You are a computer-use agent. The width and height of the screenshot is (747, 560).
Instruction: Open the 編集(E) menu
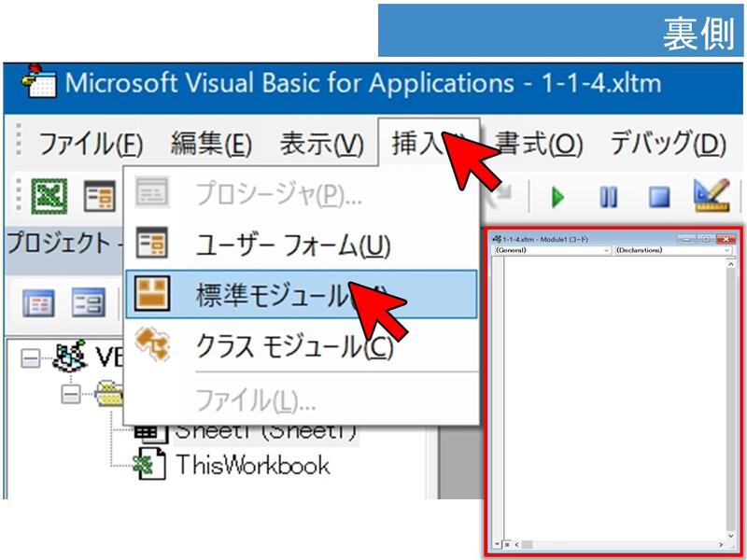[211, 144]
